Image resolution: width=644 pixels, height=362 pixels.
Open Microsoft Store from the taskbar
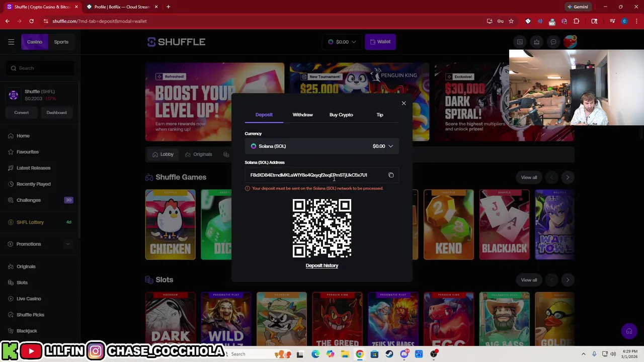(x=374, y=354)
